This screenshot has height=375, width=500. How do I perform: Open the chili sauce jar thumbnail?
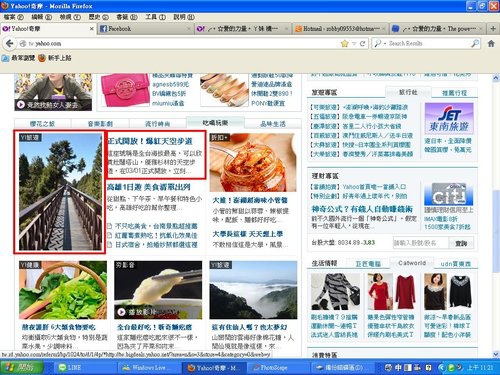(253, 162)
